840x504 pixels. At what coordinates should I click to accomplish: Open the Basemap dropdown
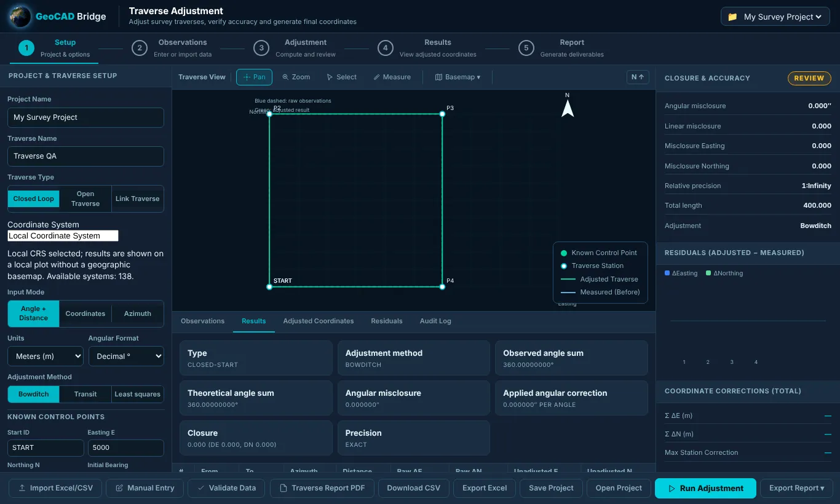click(x=458, y=77)
